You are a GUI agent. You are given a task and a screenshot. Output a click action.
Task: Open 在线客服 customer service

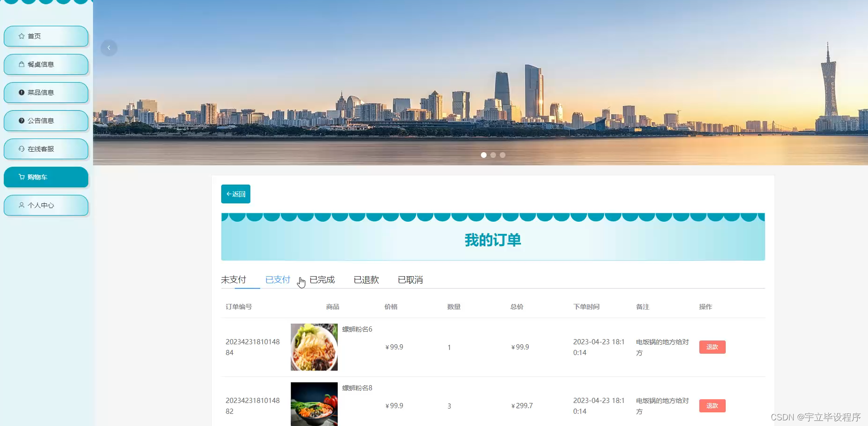point(46,149)
